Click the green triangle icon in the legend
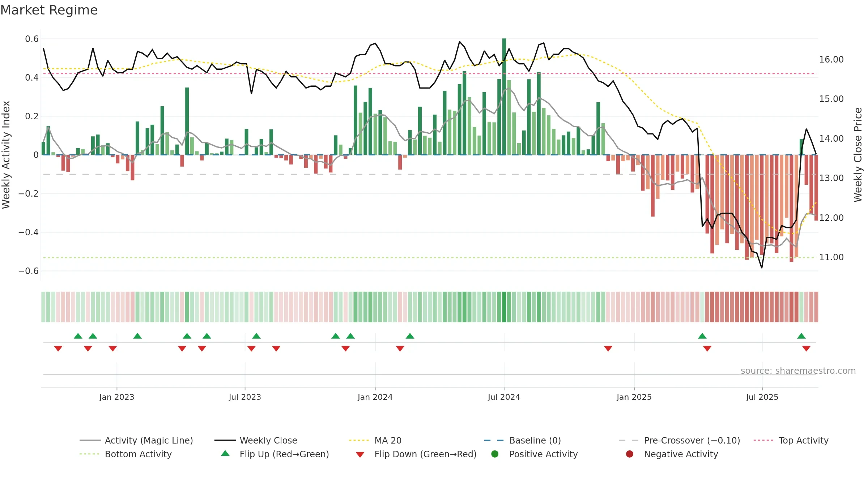Viewport: 868px width, 488px height. point(225,453)
